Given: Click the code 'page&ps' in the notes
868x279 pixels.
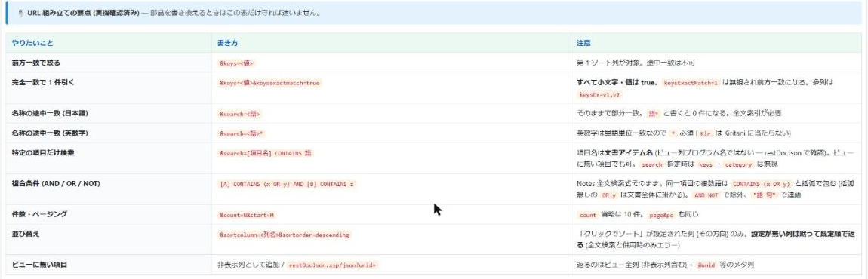Looking at the screenshot, I should pos(661,215).
